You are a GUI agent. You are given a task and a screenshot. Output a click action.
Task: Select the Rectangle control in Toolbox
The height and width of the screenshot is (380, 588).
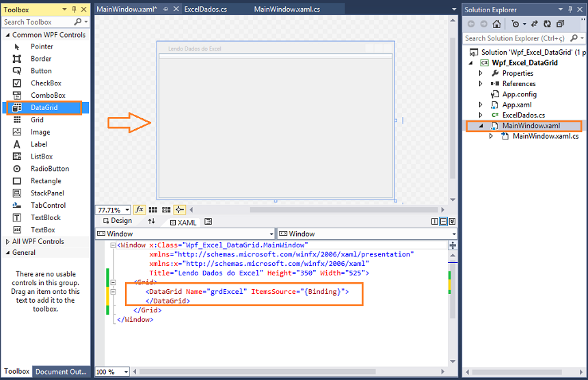tap(46, 181)
